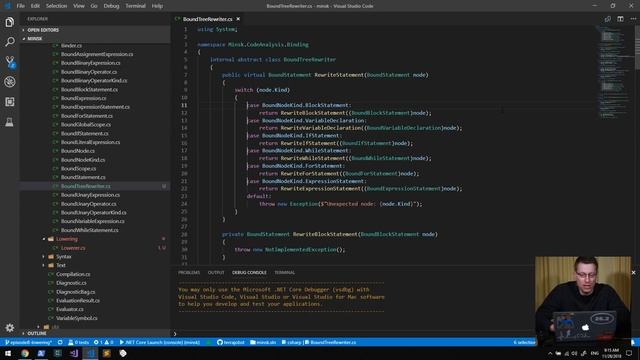This screenshot has width=640, height=360.
Task: Open the Selection menu
Action: click(x=56, y=6)
